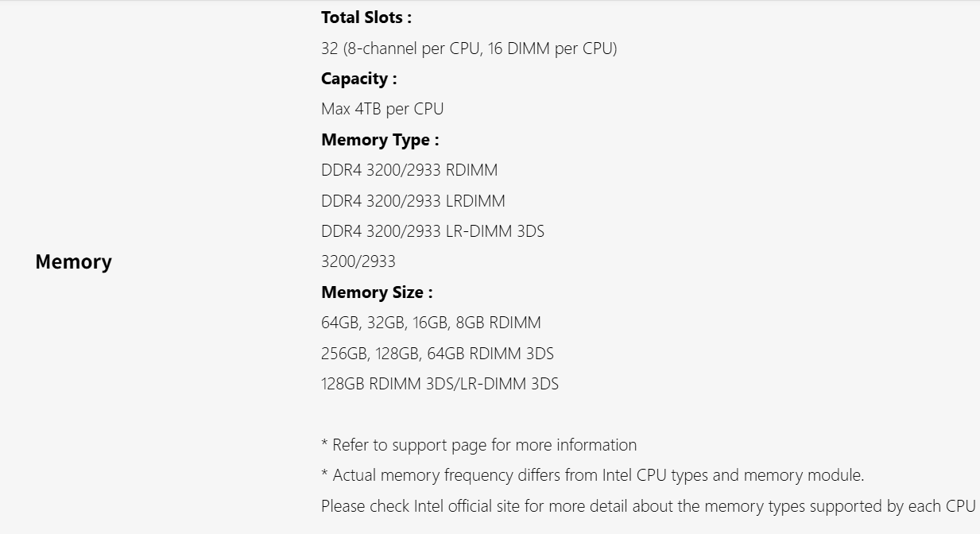Viewport: 980px width, 534px height.
Task: Click the bold Memory section label
Action: 73,262
